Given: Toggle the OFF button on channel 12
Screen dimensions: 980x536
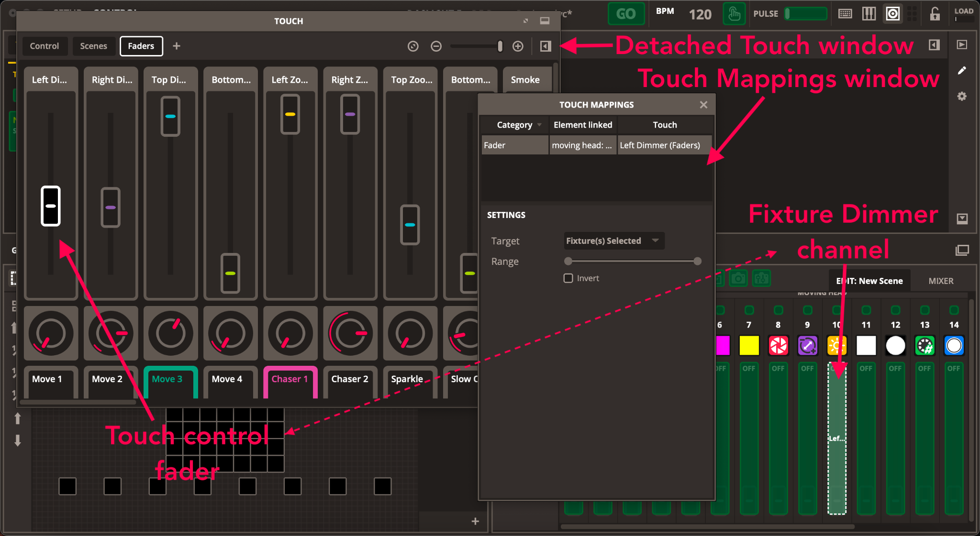Looking at the screenshot, I should click(895, 369).
